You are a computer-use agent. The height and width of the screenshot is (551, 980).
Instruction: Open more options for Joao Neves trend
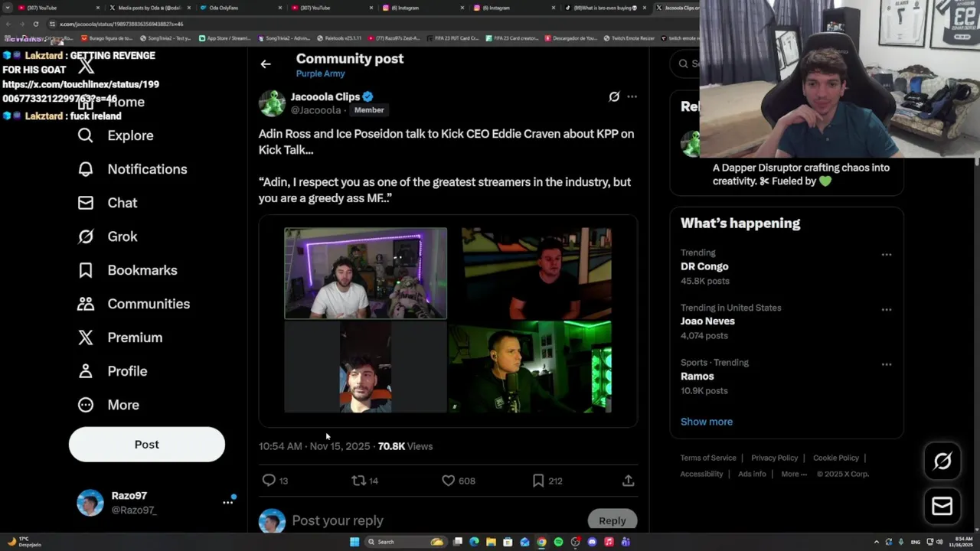(x=887, y=309)
